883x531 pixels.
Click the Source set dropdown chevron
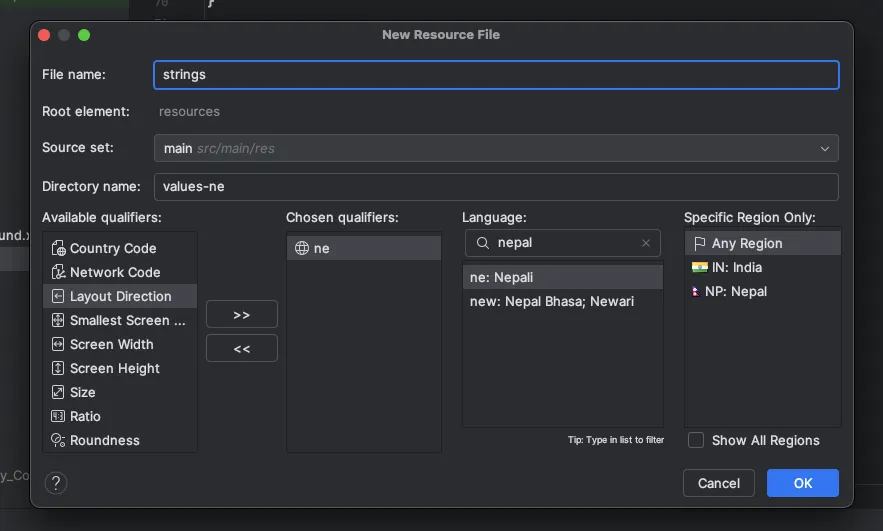[x=824, y=149]
